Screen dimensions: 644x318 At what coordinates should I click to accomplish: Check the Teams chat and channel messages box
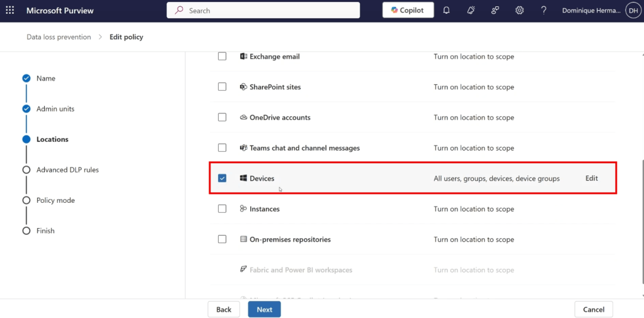point(222,148)
